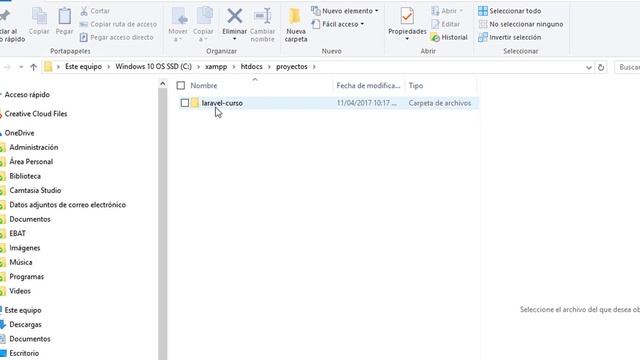Open the Camtasia Studio folder
640x360 pixels.
tap(35, 190)
